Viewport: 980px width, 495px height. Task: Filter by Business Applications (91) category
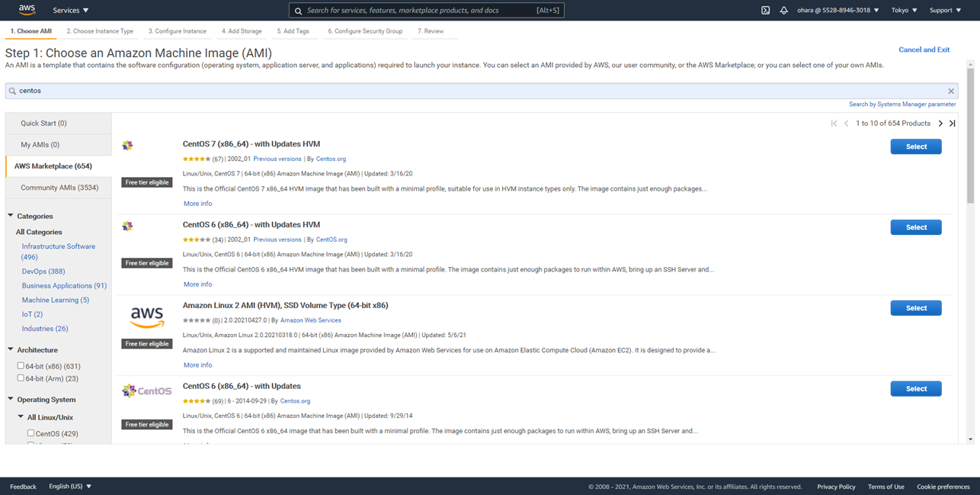[x=64, y=285]
